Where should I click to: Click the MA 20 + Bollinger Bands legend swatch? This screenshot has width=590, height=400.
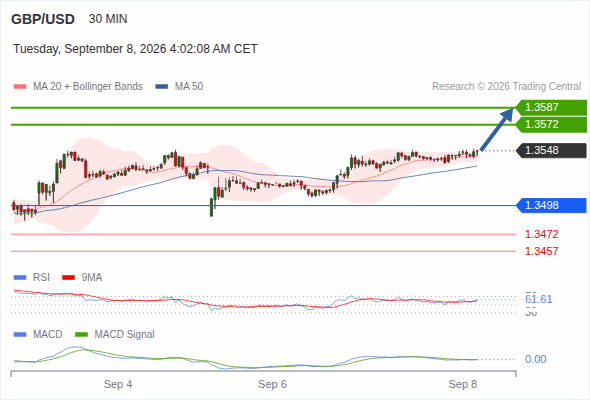click(20, 87)
